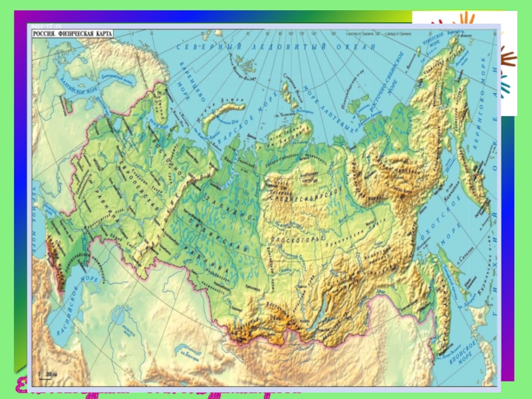Image resolution: width=532 pixels, height=399 pixels.
Task: Click the 'КАСПИЙСКОЕ МОРЕ' label
Action: click(77, 306)
